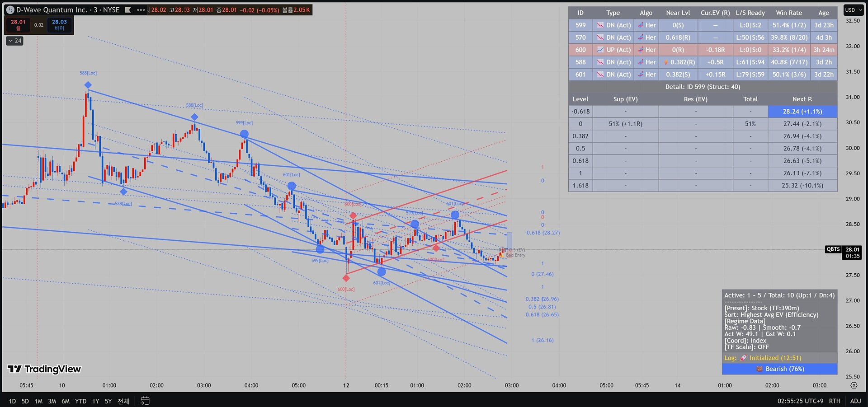
Task: Open chart scale settings hexagon icon
Action: (854, 385)
